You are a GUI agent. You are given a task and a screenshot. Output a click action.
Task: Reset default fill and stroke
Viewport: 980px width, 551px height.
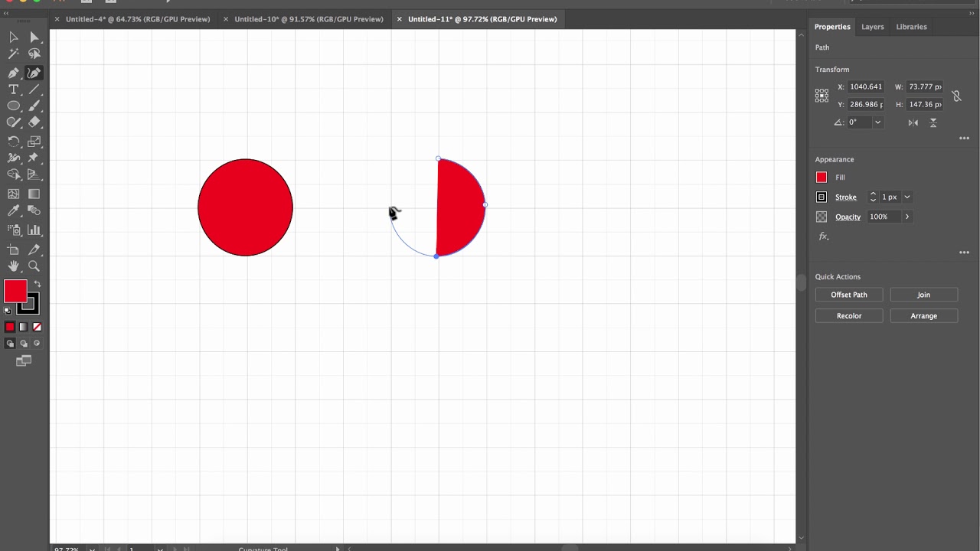pyautogui.click(x=8, y=311)
